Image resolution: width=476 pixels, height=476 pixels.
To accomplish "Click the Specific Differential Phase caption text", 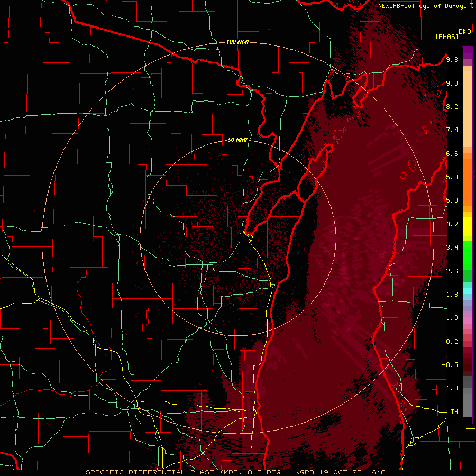I will tap(237, 472).
